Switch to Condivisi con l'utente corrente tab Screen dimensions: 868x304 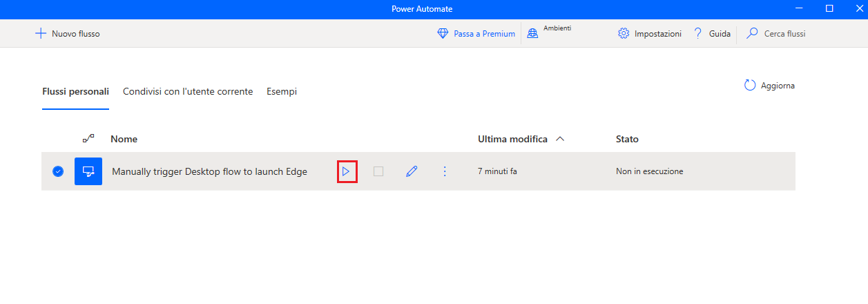[188, 91]
